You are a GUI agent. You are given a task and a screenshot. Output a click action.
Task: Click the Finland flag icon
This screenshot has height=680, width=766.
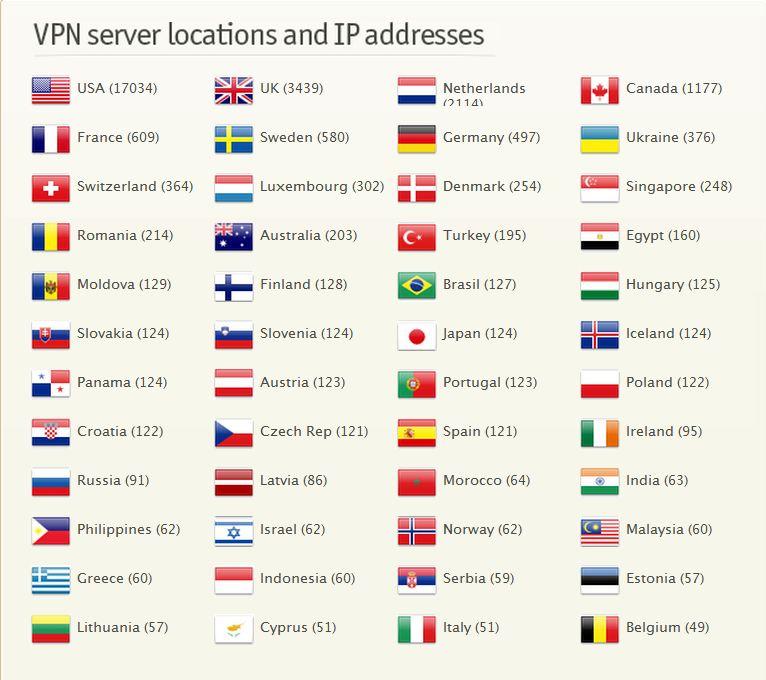[x=234, y=286]
